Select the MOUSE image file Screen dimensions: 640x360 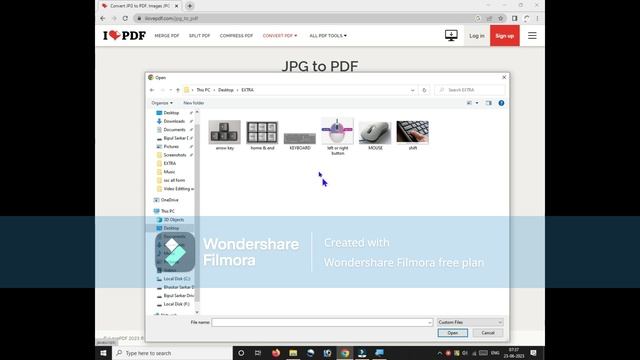375,136
